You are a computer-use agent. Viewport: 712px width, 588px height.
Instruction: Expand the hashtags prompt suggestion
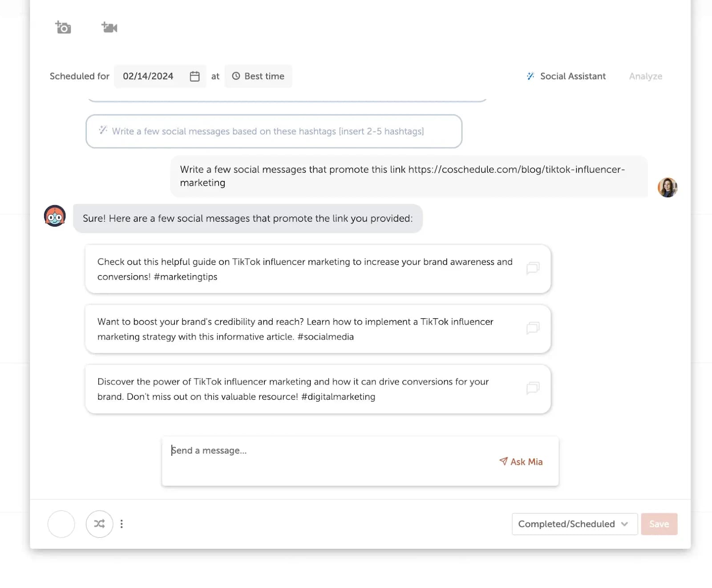click(x=274, y=131)
